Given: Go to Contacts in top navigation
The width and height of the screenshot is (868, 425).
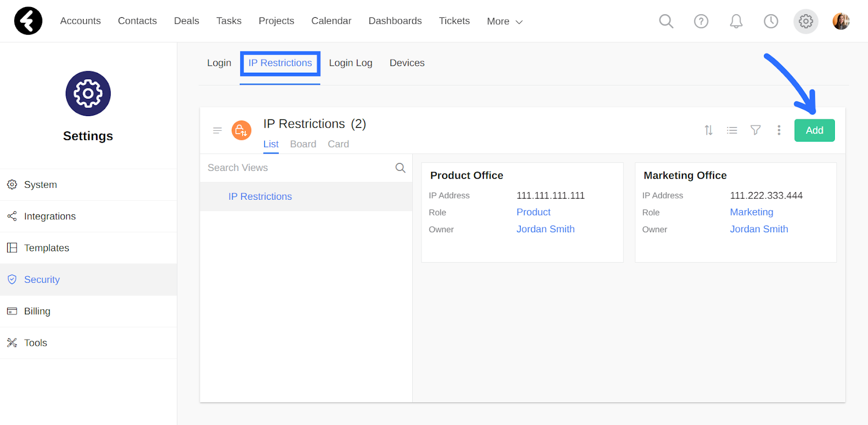Looking at the screenshot, I should [x=137, y=21].
